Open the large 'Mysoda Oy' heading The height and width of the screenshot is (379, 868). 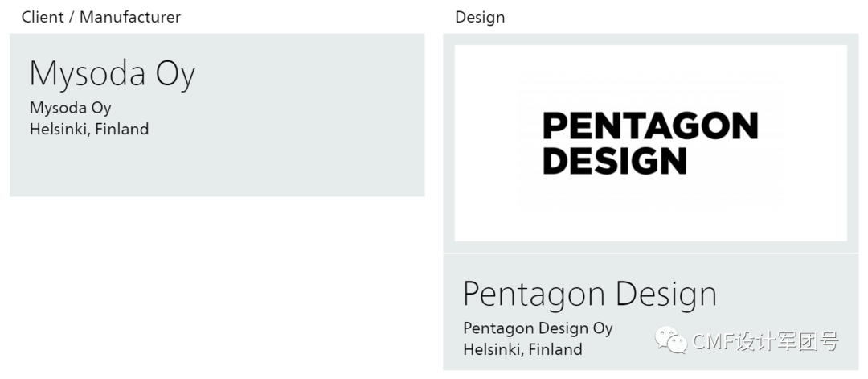coord(113,74)
